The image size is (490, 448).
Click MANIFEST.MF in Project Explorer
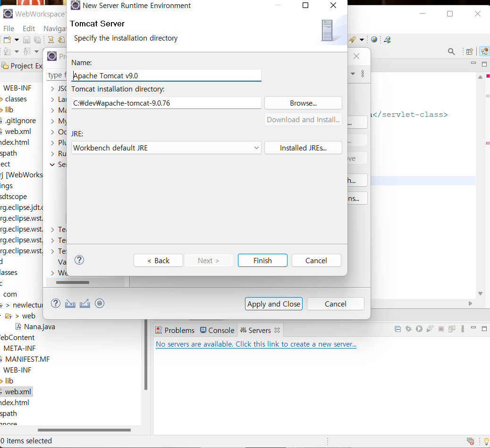coord(27,359)
